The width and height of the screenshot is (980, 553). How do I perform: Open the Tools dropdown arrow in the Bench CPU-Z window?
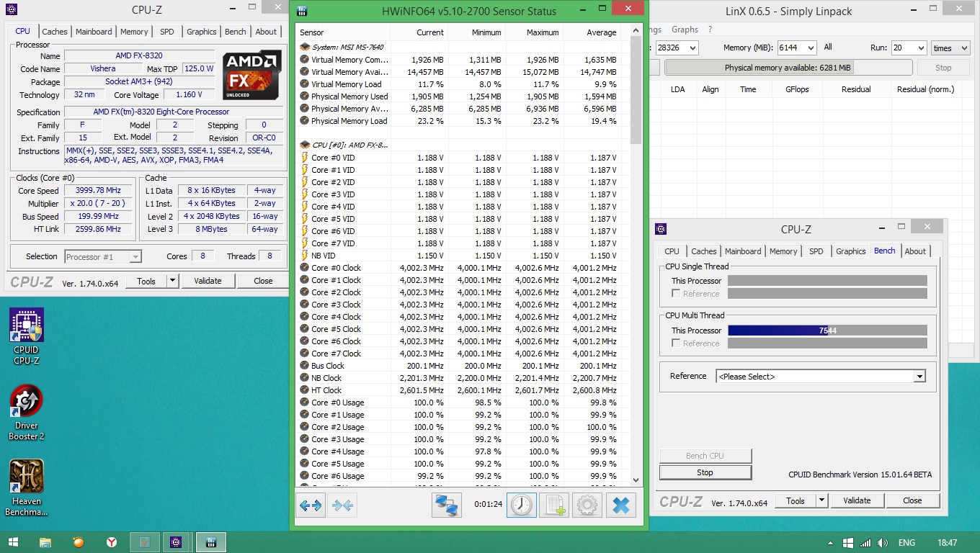click(821, 500)
